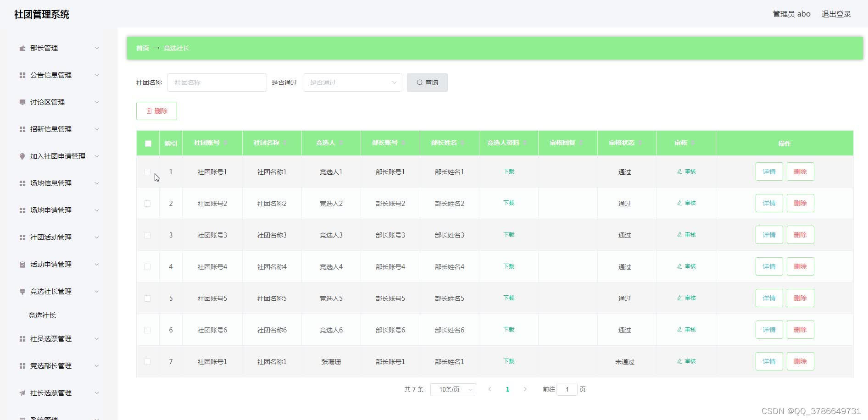Go to previous page arrow
868x420 pixels.
[490, 389]
